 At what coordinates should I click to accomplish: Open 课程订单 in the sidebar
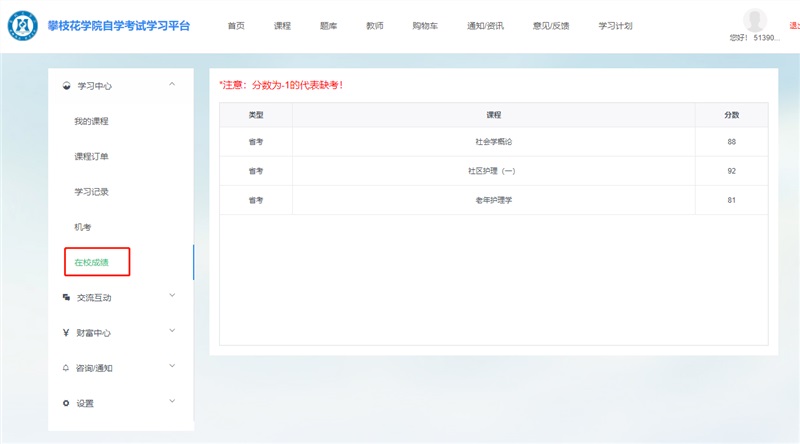(91, 156)
